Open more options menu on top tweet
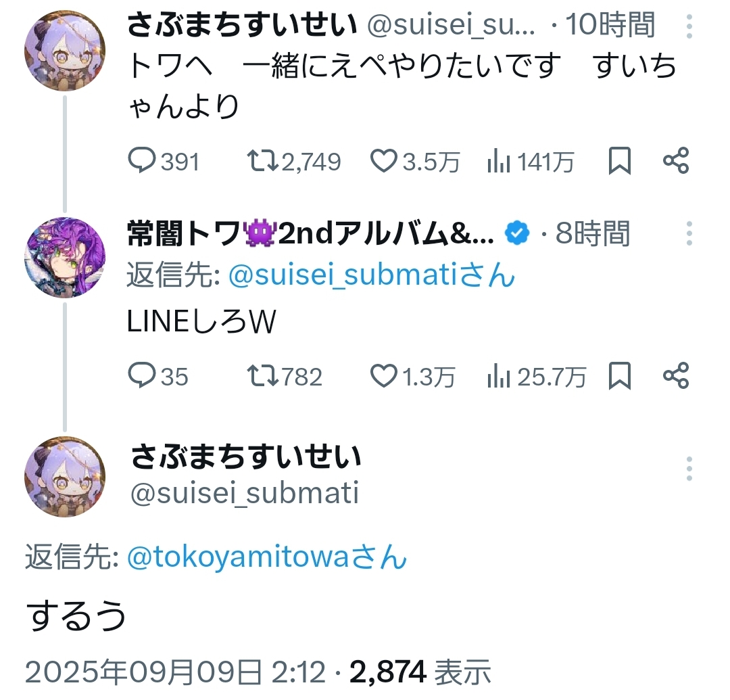The image size is (730, 700). tap(689, 26)
